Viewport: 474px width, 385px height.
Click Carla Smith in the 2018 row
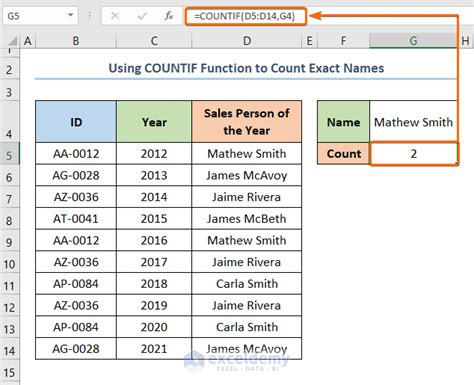[247, 284]
